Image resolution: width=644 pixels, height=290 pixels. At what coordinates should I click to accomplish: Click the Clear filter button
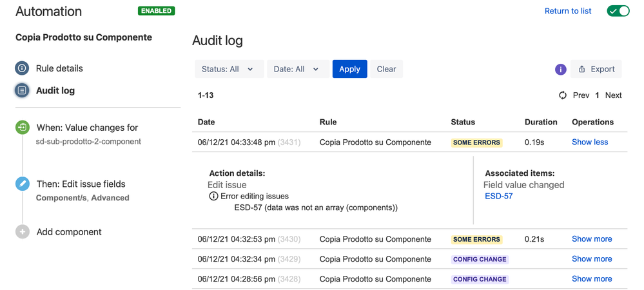(387, 69)
